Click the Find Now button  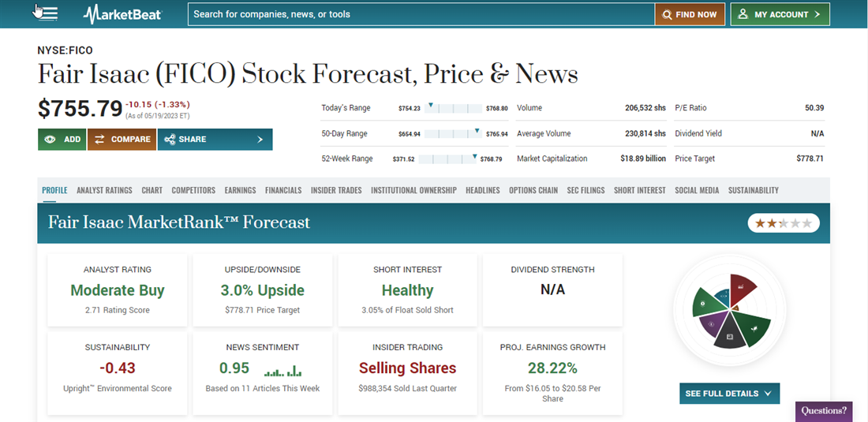[x=690, y=14]
